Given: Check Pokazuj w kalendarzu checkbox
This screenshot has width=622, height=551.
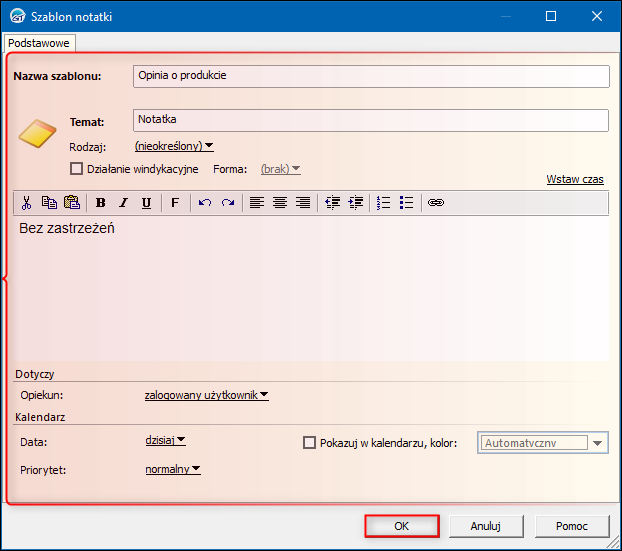Looking at the screenshot, I should 309,442.
